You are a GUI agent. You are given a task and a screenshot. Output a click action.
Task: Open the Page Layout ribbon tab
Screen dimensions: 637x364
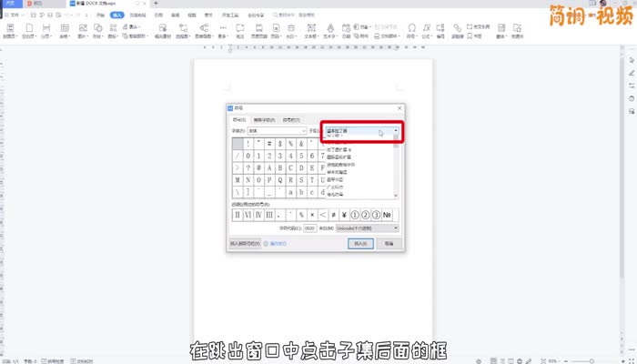click(137, 15)
